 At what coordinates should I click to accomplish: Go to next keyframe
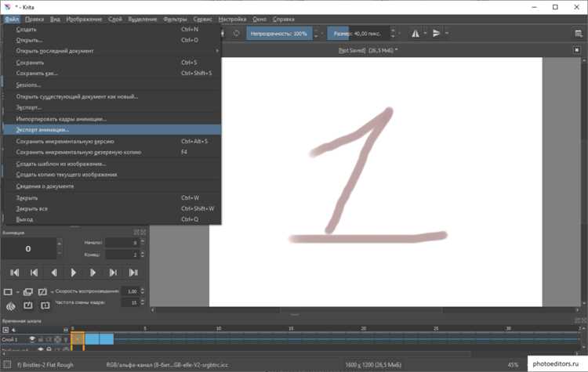tap(113, 273)
